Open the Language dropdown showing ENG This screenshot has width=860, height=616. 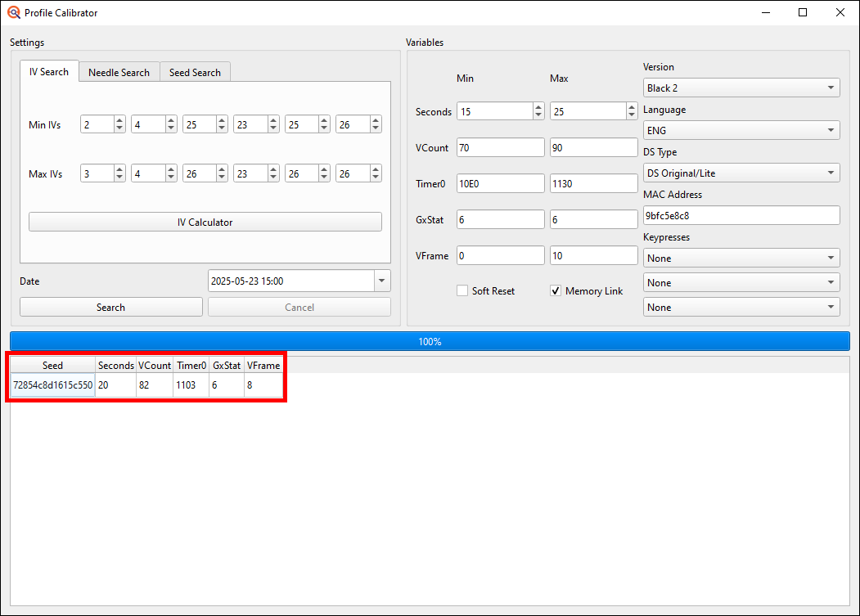tap(741, 131)
